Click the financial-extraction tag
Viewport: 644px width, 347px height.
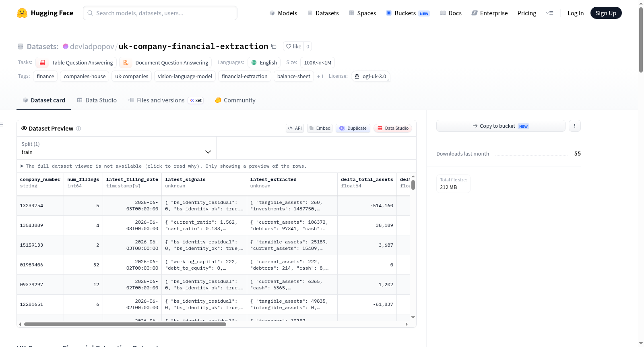pos(245,76)
